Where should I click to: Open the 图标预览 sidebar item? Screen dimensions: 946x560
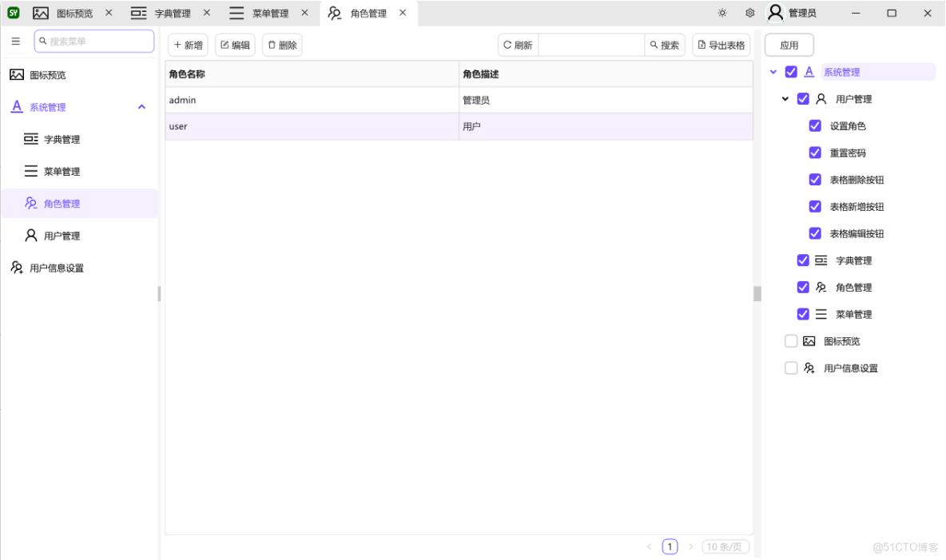[x=48, y=74]
